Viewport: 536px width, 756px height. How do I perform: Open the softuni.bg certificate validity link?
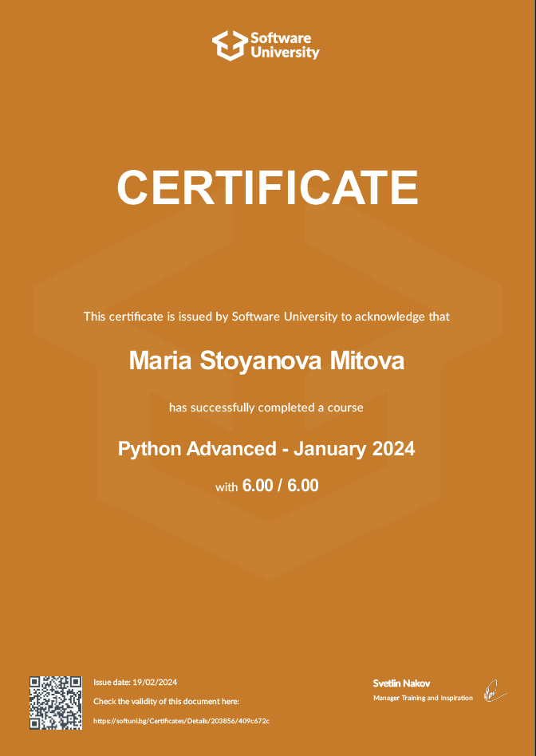(181, 721)
